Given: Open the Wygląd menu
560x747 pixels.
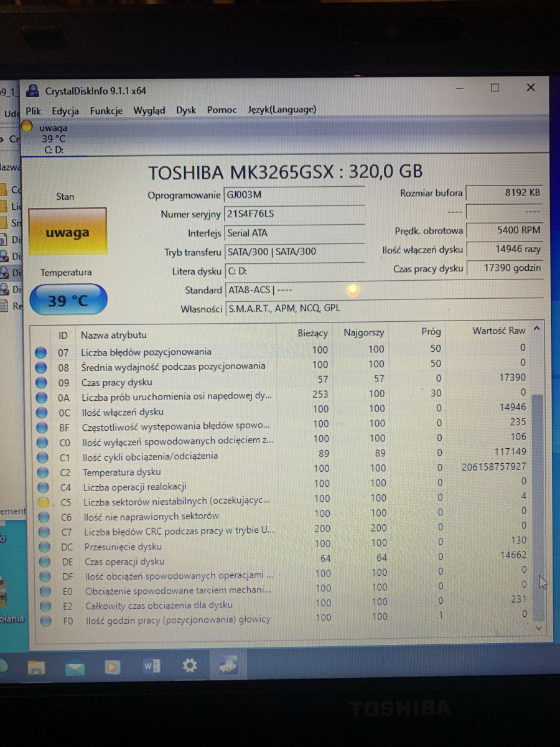Looking at the screenshot, I should [149, 111].
